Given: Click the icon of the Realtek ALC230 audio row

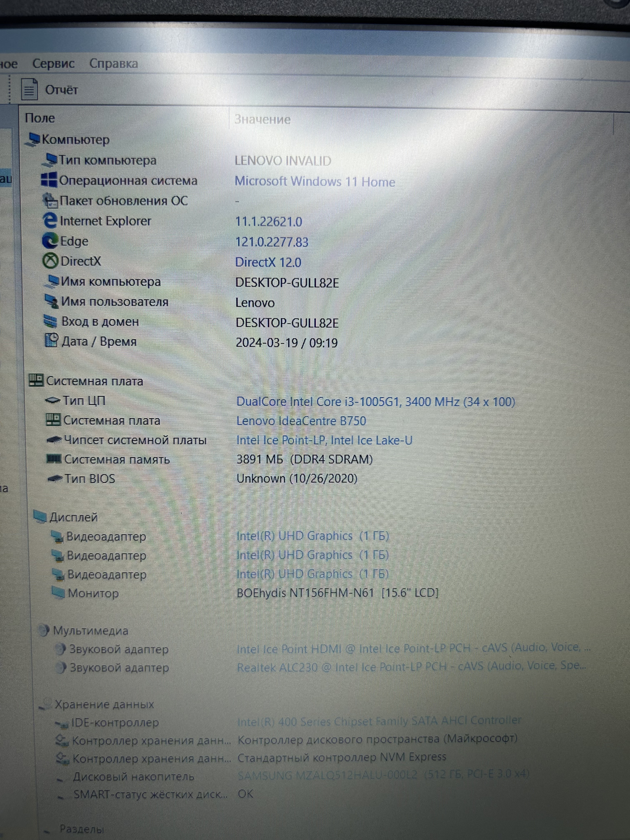Looking at the screenshot, I should (62, 668).
